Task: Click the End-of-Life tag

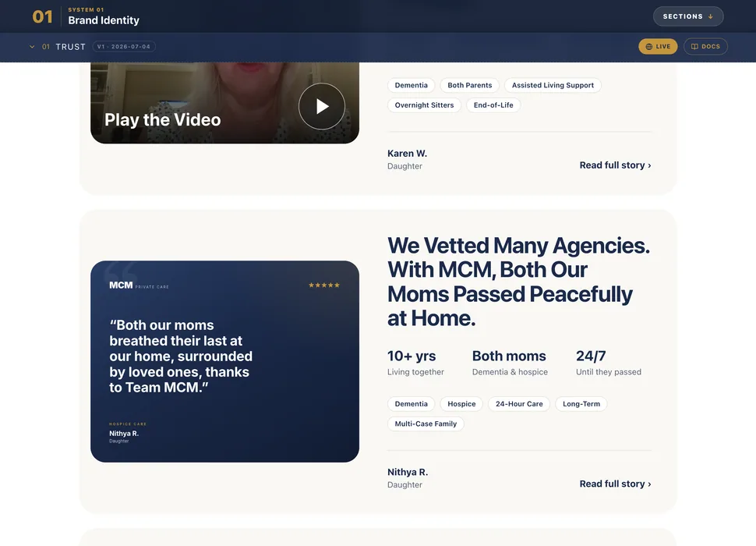Action: coord(493,105)
